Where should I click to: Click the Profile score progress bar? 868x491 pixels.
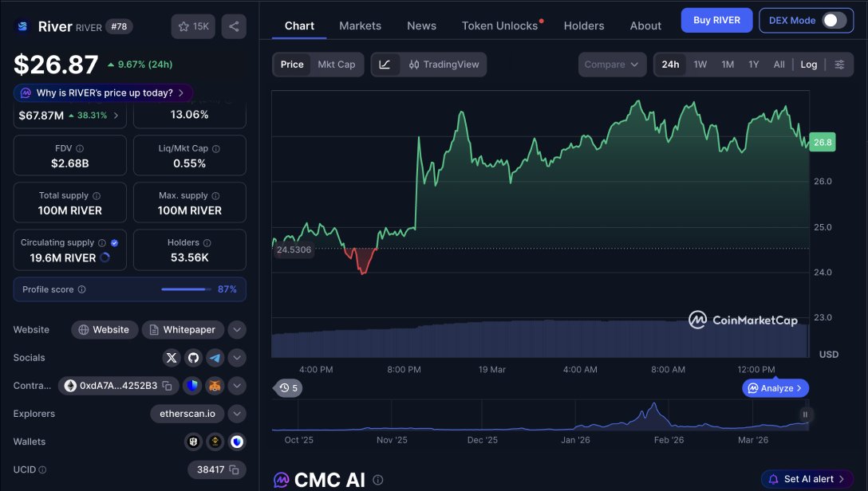point(186,289)
